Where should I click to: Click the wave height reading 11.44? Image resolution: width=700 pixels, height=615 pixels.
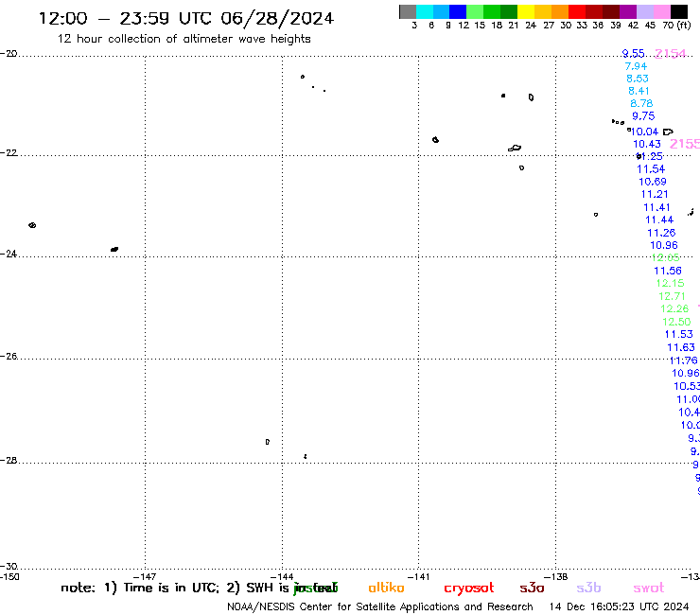pyautogui.click(x=659, y=220)
